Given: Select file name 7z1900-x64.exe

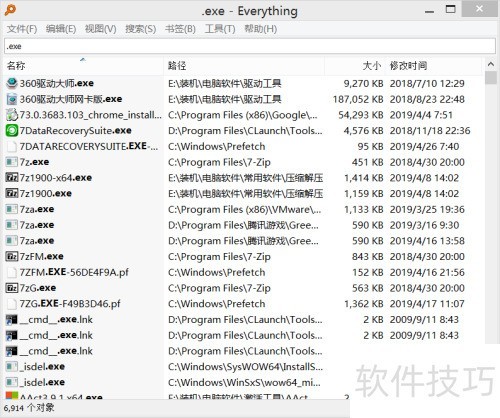Looking at the screenshot, I should point(56,178).
